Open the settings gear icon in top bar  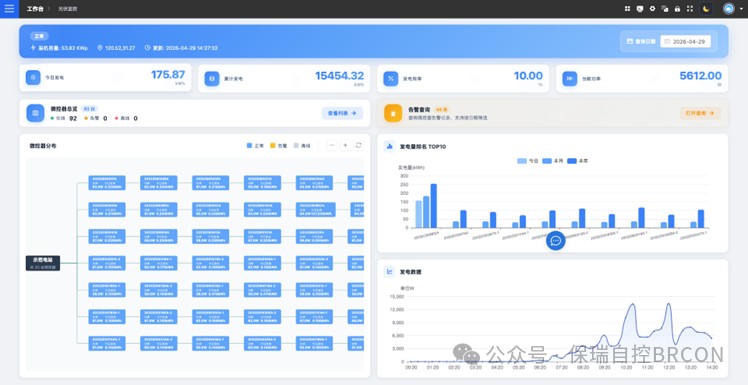click(652, 9)
